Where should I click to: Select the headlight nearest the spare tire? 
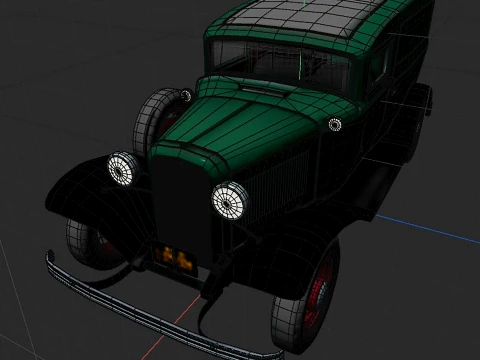pos(123,168)
